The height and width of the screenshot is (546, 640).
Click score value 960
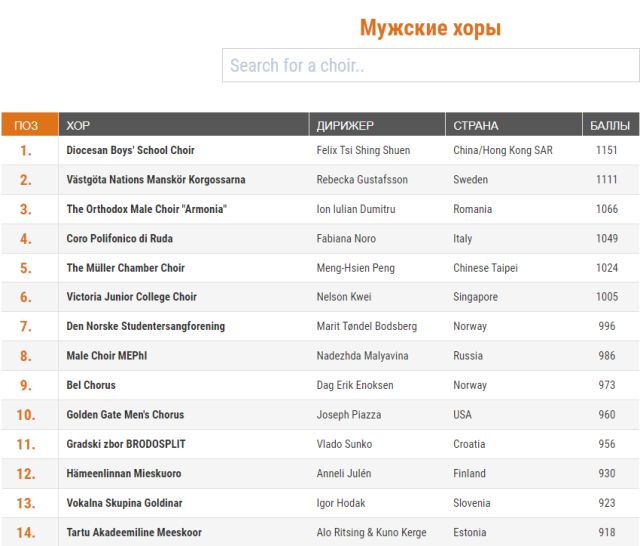[607, 414]
